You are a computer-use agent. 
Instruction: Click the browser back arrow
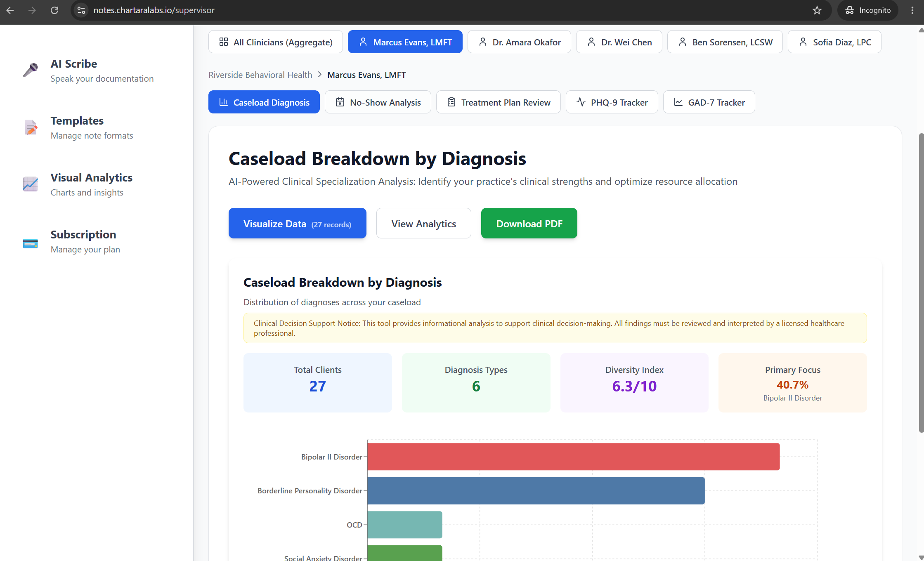(x=10, y=10)
